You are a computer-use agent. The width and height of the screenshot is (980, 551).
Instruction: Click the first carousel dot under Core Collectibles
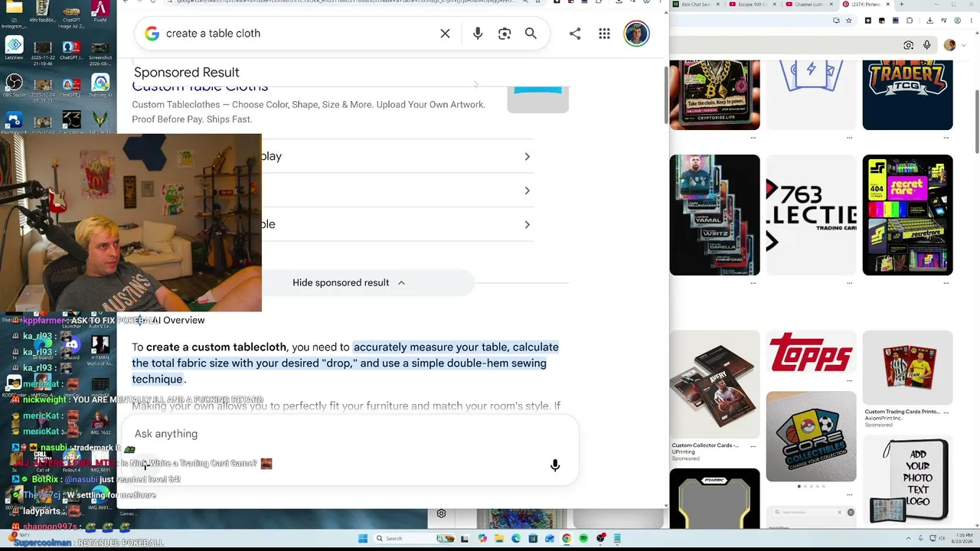(x=800, y=487)
